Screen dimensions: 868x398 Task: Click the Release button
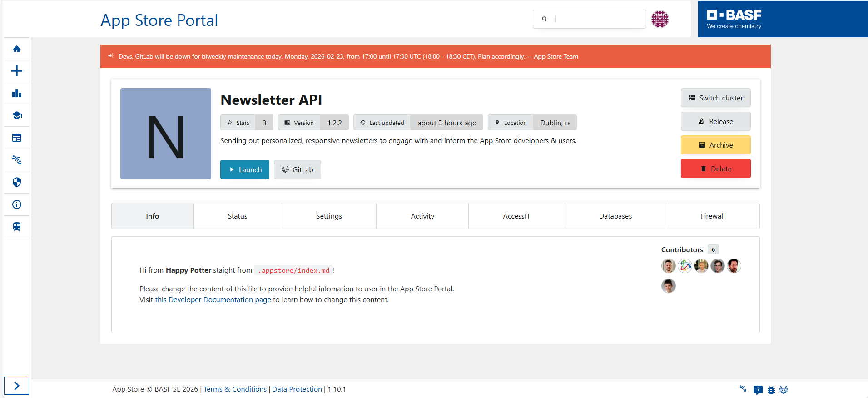(716, 121)
